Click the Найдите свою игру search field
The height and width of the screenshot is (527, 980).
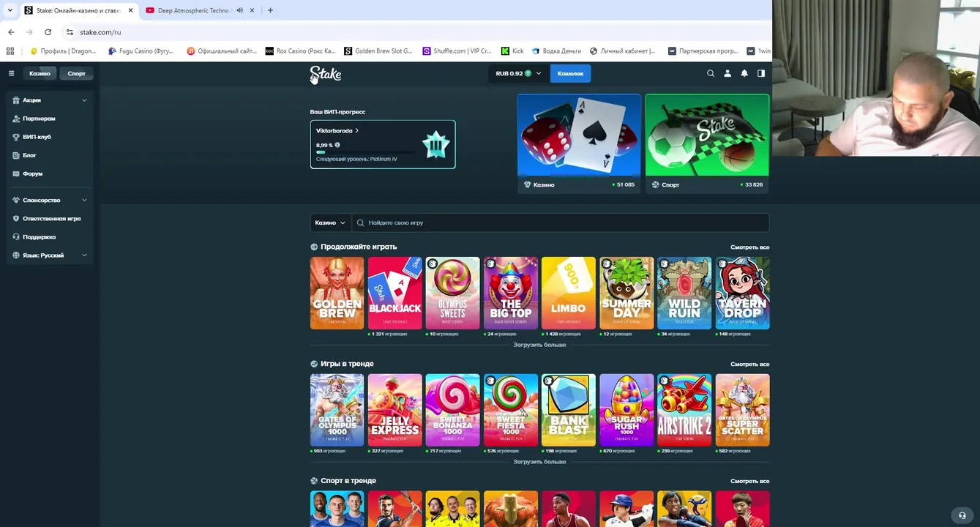click(x=560, y=223)
